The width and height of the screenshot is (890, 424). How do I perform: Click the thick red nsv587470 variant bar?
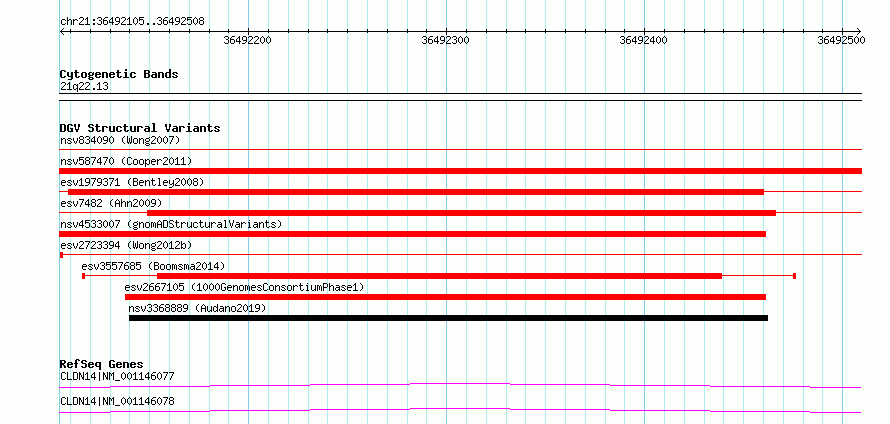tap(461, 171)
